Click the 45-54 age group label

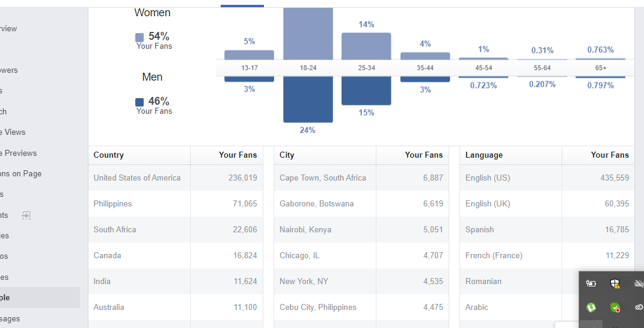(483, 68)
